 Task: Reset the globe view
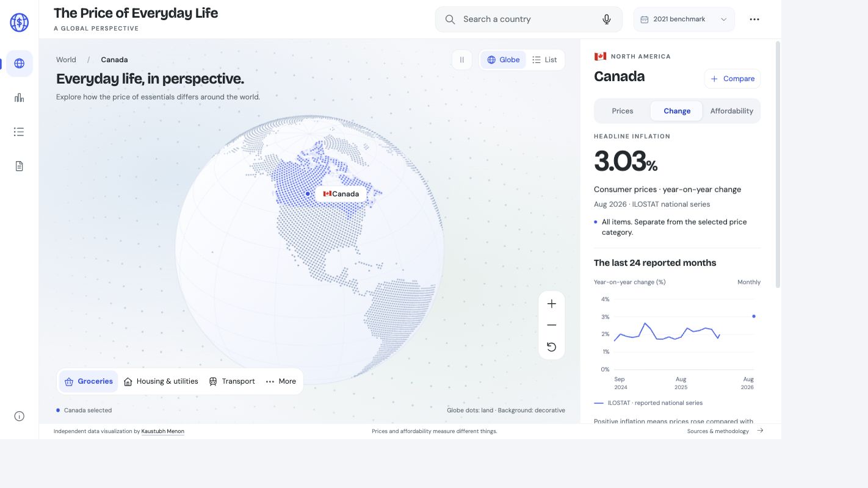point(552,347)
